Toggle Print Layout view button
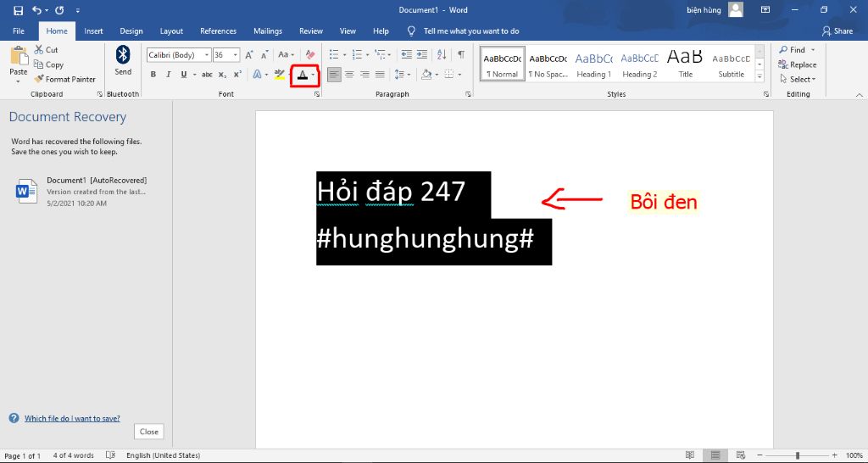 [x=715, y=455]
